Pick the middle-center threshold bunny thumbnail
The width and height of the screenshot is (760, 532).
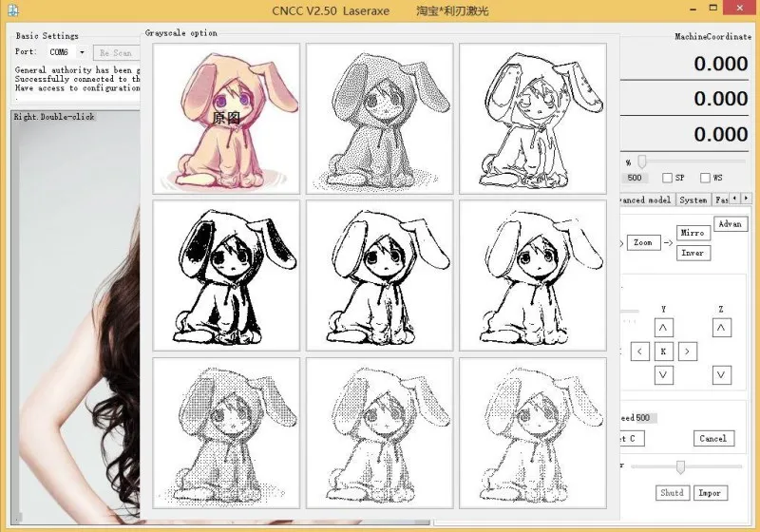point(379,275)
